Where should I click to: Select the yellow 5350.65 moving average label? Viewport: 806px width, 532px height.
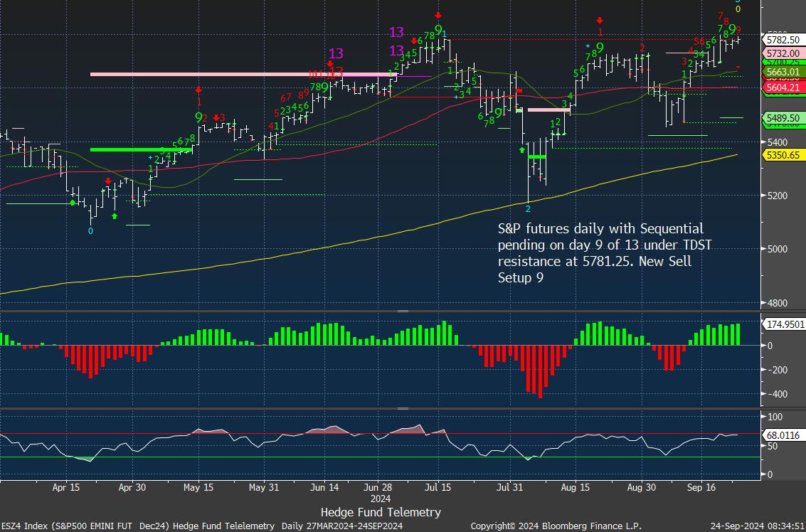click(783, 155)
